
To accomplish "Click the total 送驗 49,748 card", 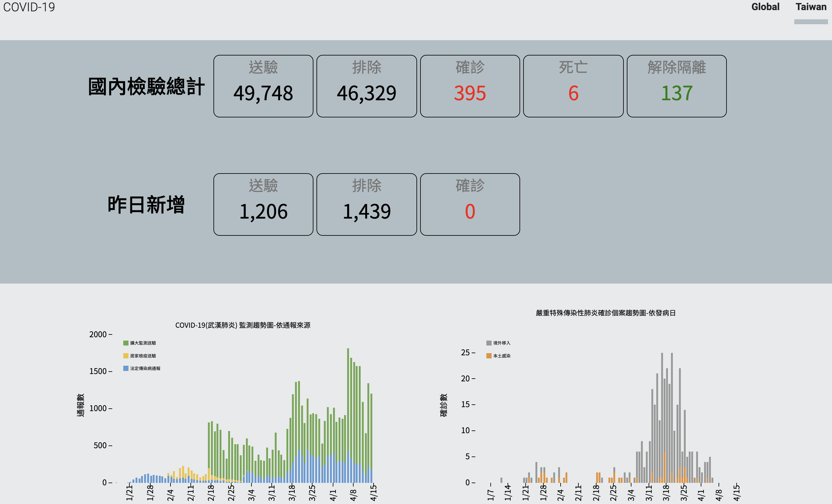I will click(x=263, y=86).
